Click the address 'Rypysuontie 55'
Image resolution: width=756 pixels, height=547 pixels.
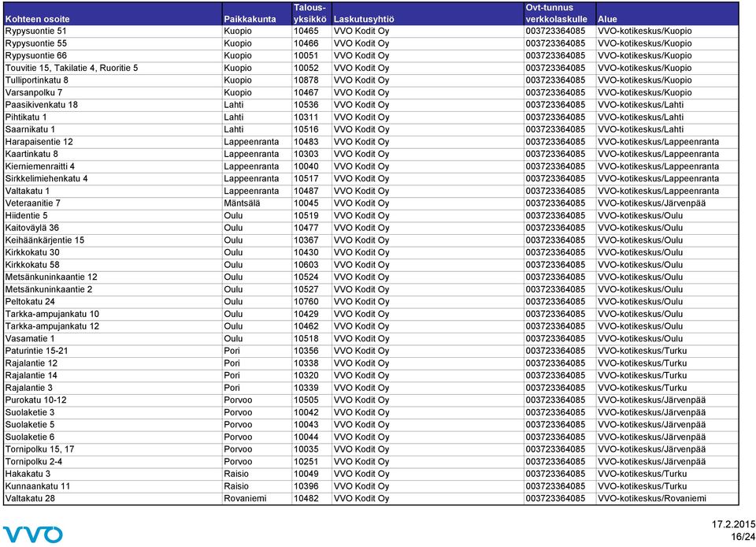36,43
